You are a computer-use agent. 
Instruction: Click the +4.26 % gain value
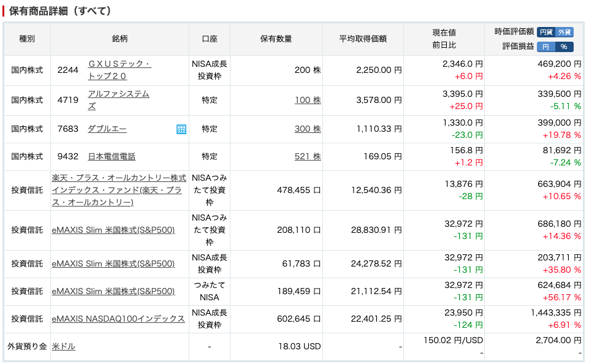click(564, 76)
